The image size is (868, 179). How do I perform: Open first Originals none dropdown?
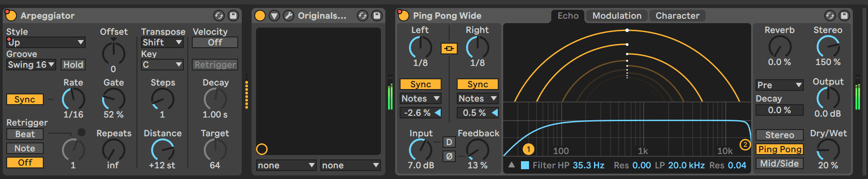click(286, 165)
